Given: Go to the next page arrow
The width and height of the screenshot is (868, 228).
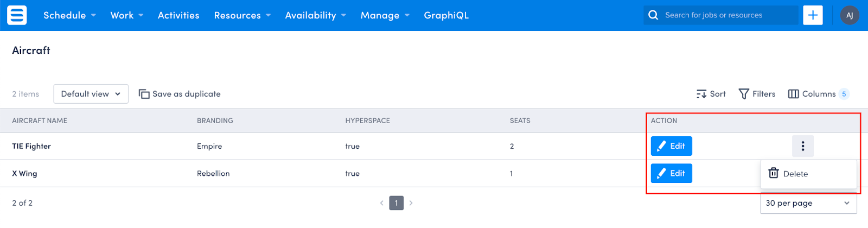Looking at the screenshot, I should coord(411,203).
